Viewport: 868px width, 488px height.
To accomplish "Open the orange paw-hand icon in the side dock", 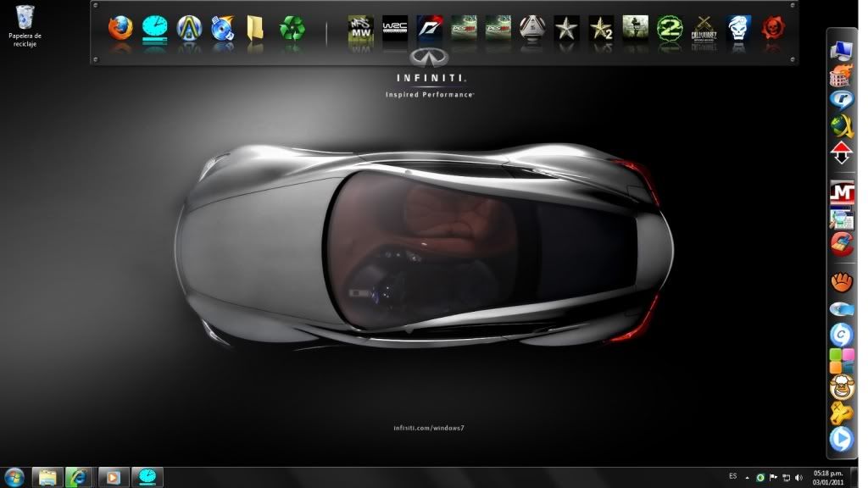I will 842,282.
